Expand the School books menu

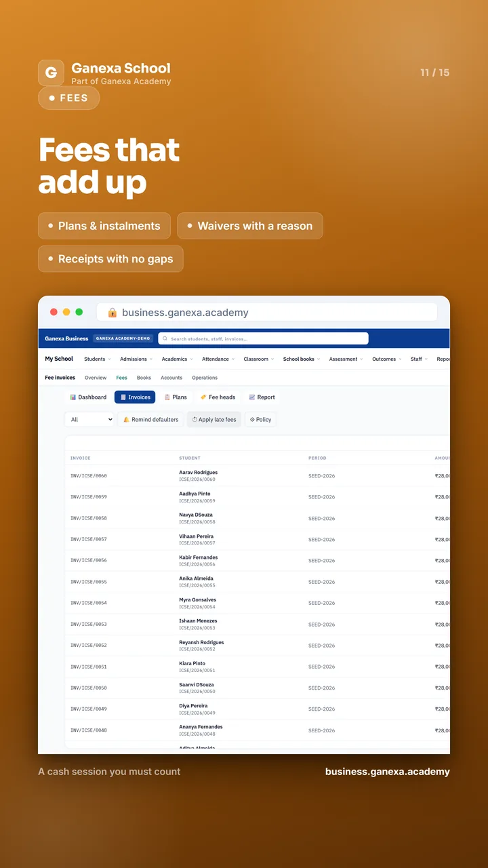(x=302, y=359)
